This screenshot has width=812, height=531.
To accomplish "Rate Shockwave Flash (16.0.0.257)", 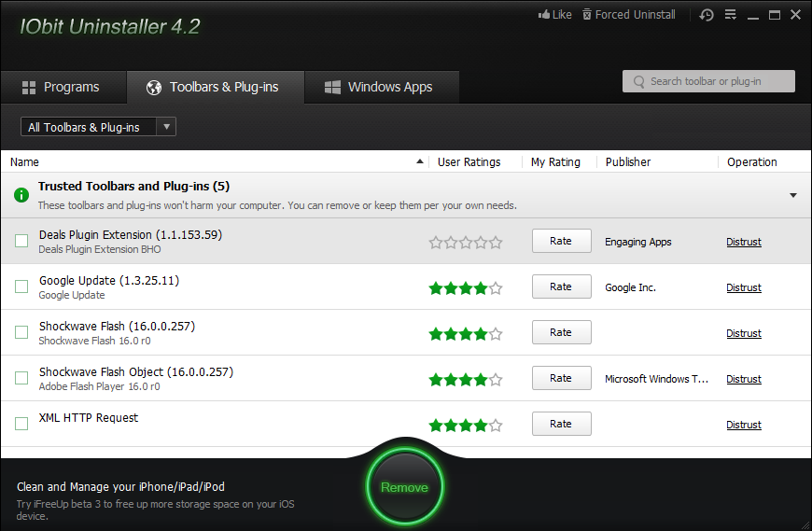I will pos(561,332).
